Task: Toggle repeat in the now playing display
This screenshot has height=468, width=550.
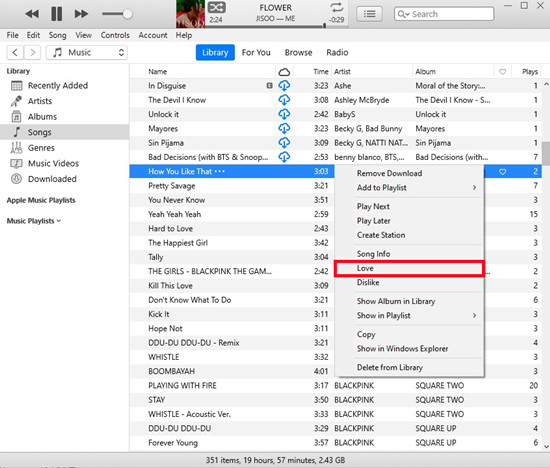Action: (336, 7)
